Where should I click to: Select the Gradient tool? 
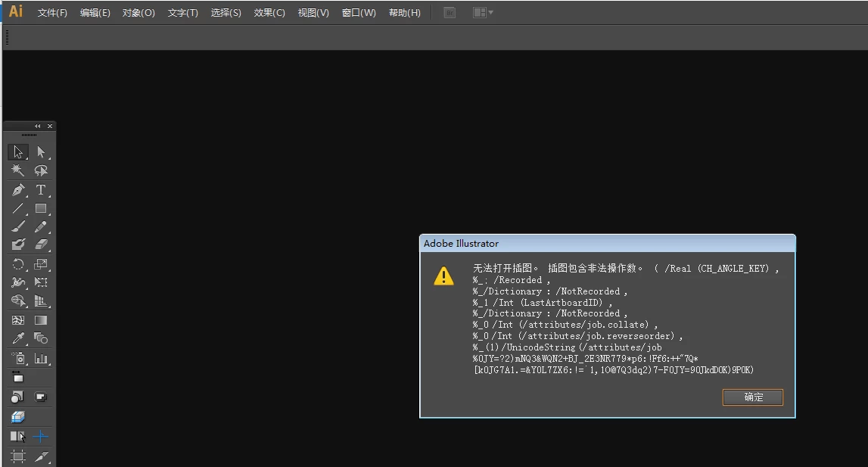(x=40, y=320)
